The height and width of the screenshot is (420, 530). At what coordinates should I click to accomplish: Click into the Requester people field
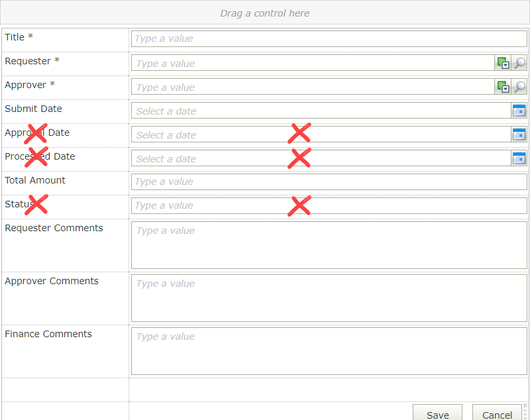coord(313,63)
